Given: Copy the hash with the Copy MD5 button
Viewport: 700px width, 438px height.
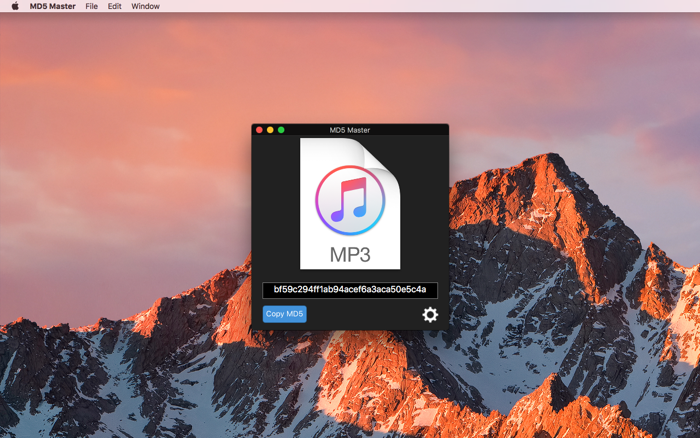Looking at the screenshot, I should 284,314.
